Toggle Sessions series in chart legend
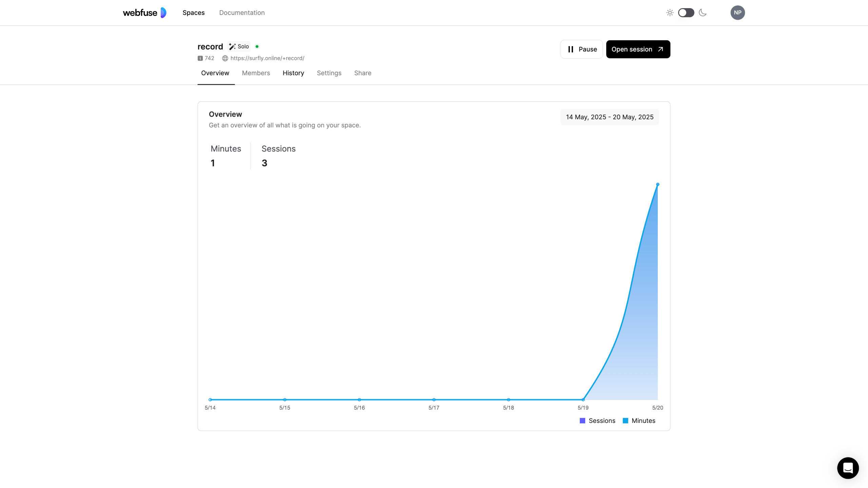Image resolution: width=868 pixels, height=488 pixels. coord(597,421)
